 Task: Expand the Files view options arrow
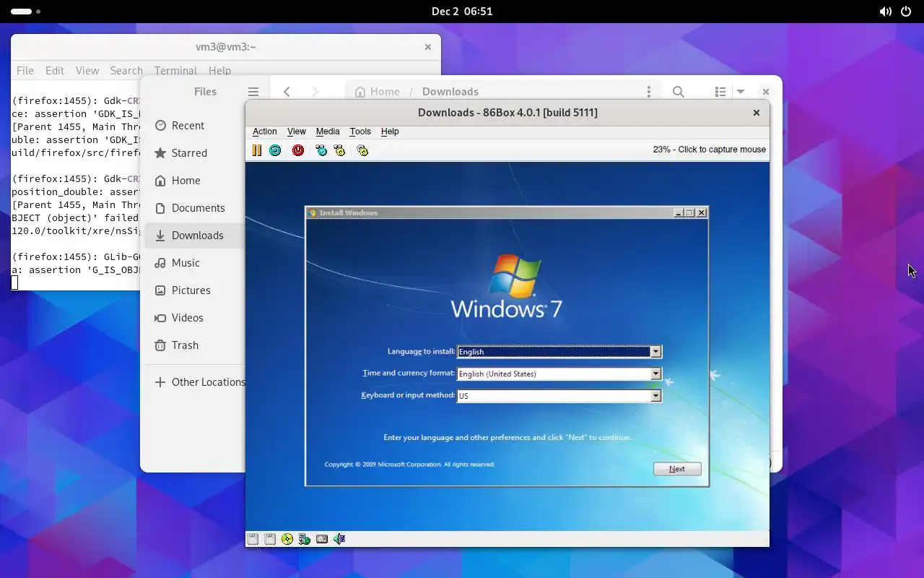740,92
